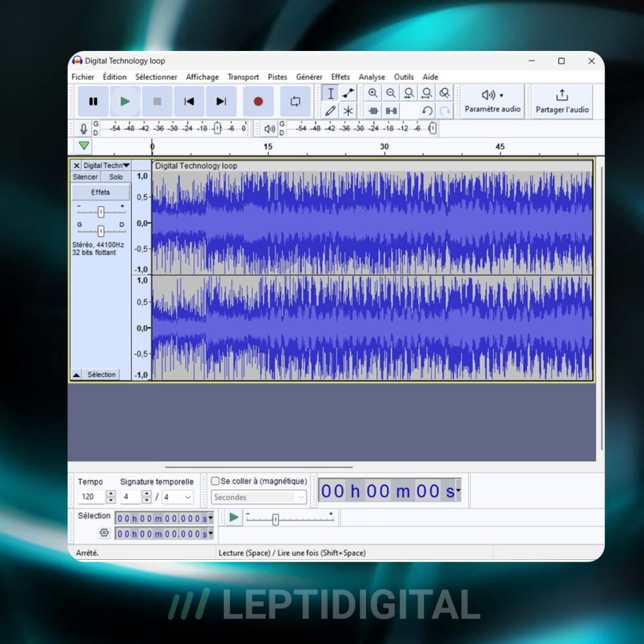Open Paramètre audio settings

(x=492, y=101)
